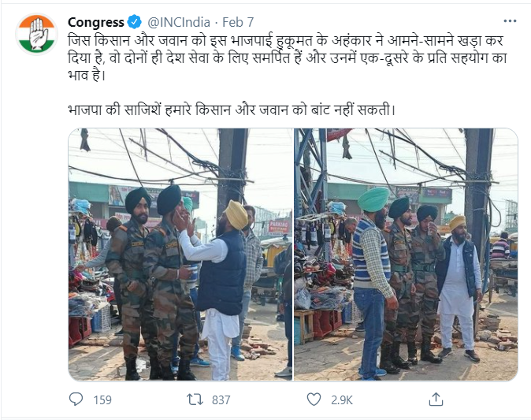Open the @INCIndia handle link
Viewport: 531px width, 420px height.
click(x=179, y=22)
